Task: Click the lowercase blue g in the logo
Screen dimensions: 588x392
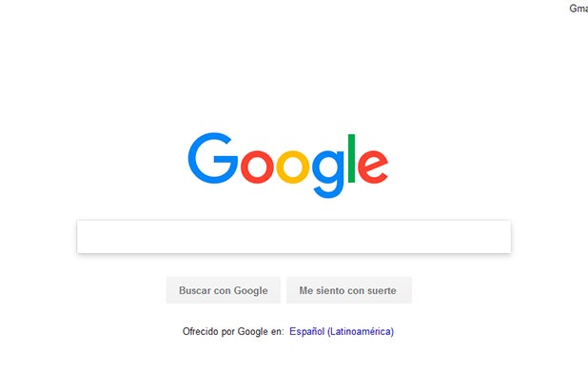Action: click(x=328, y=173)
